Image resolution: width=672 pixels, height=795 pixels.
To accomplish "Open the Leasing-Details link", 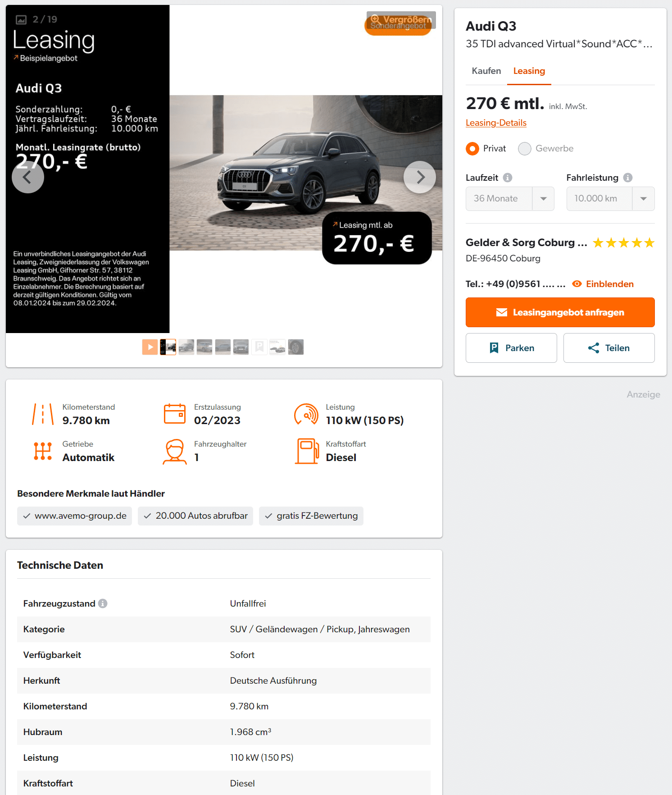I will [496, 123].
